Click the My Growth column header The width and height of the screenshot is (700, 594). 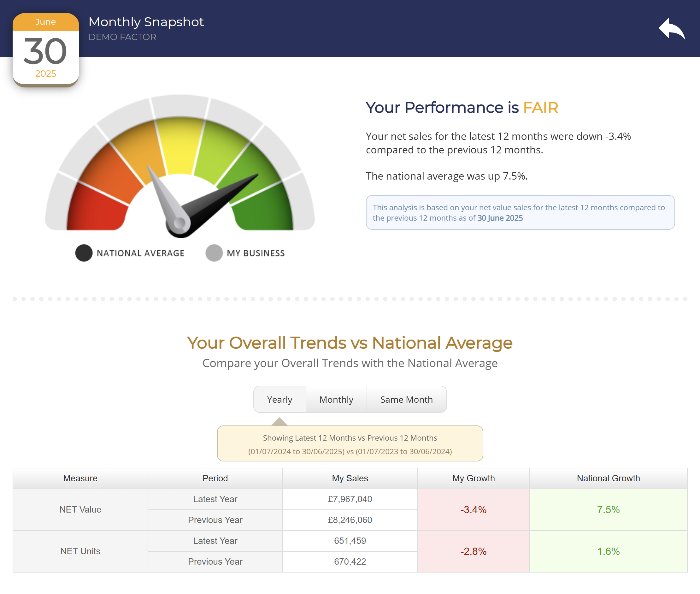tap(473, 478)
